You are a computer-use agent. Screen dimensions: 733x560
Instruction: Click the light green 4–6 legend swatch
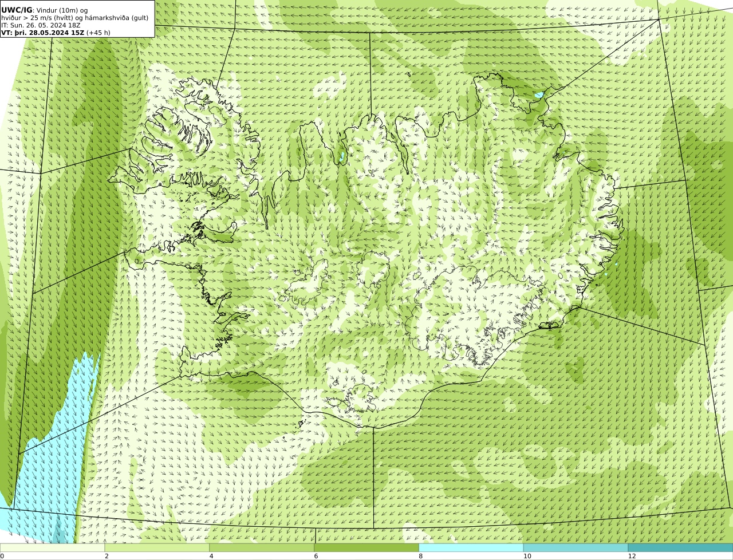(x=262, y=548)
